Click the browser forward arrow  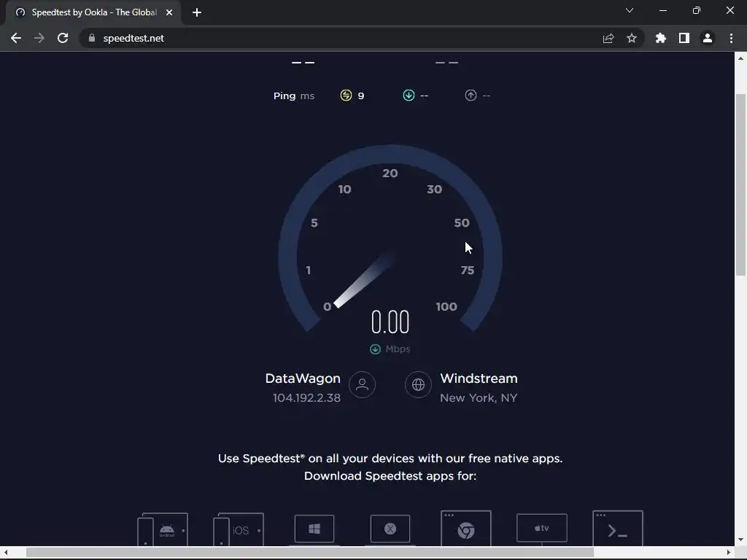coord(39,38)
